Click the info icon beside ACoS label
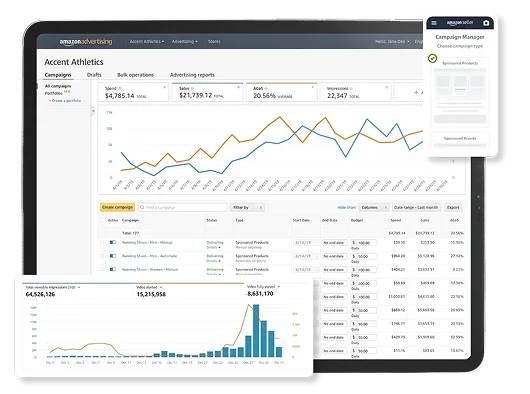 click(266, 89)
